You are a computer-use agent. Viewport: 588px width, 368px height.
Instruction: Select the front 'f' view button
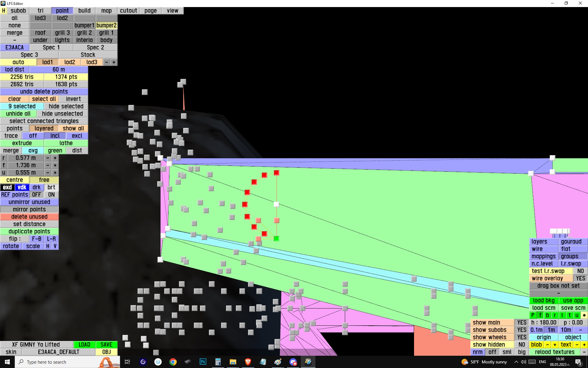tap(540, 315)
